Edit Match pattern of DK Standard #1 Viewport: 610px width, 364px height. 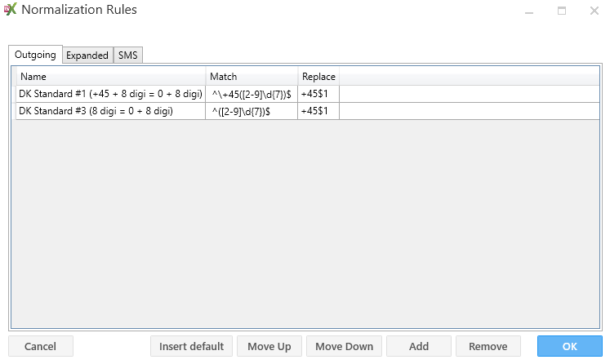[252, 94]
